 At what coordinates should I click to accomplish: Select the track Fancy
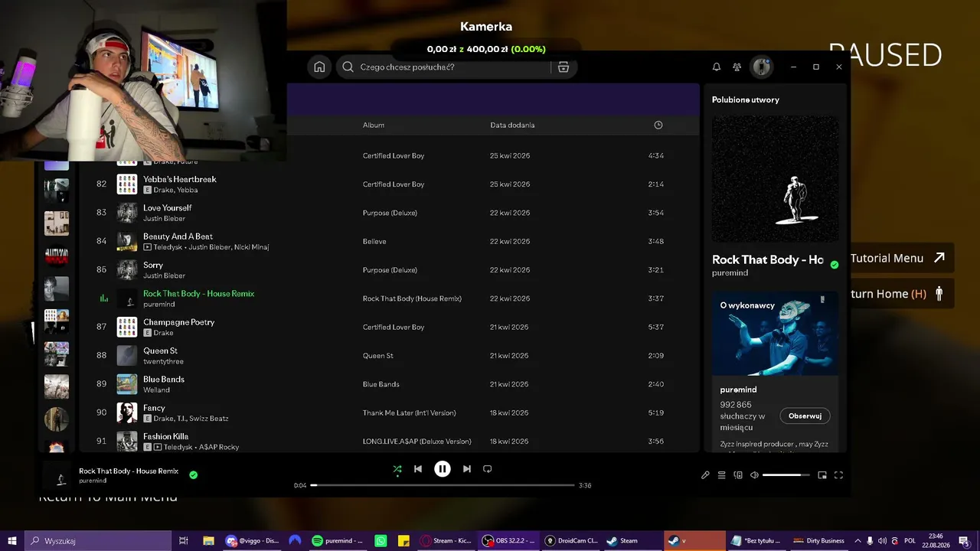(x=389, y=412)
